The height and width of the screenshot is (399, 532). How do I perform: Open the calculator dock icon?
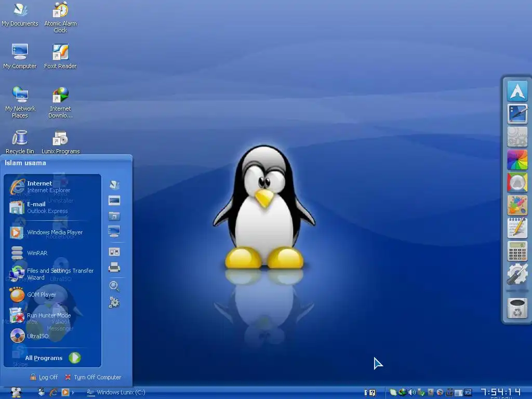[517, 251]
